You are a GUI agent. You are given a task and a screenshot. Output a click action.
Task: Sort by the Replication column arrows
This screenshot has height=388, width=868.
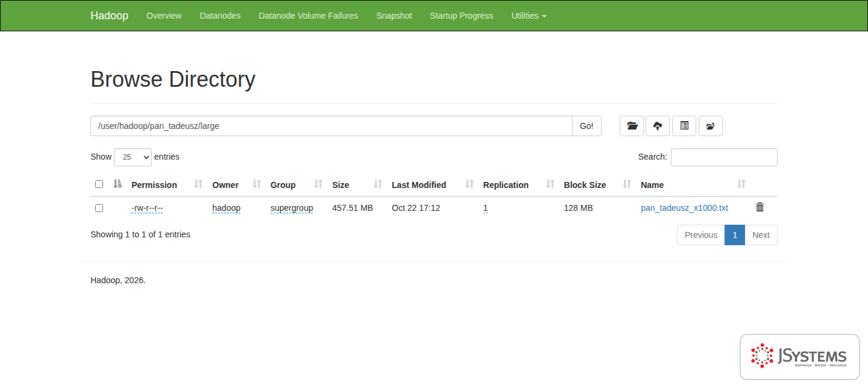pos(550,184)
